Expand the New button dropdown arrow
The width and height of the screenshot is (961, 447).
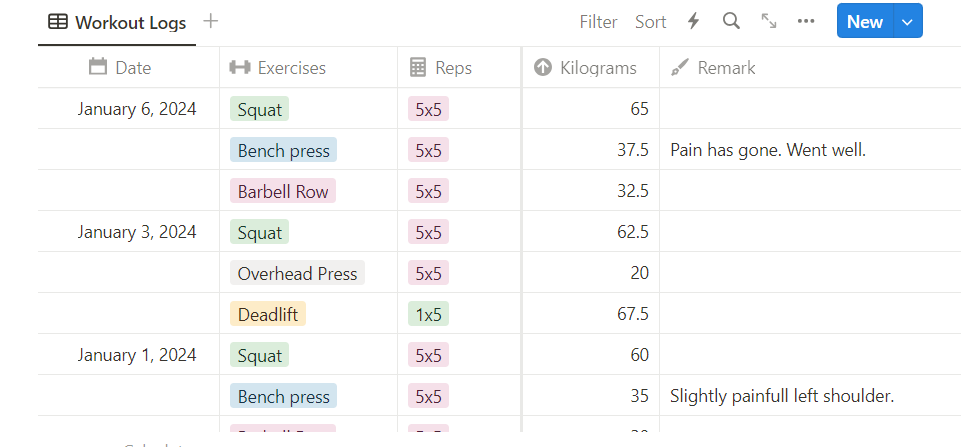tap(907, 21)
